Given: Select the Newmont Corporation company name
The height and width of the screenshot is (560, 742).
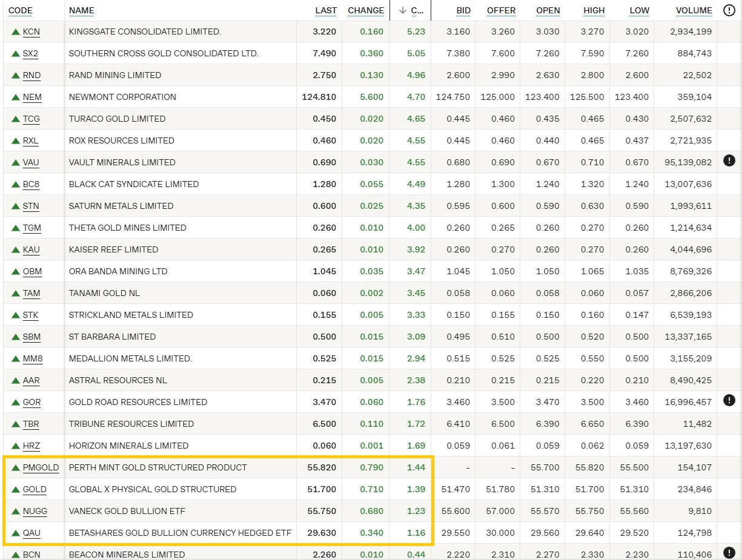Looking at the screenshot, I should point(122,97).
